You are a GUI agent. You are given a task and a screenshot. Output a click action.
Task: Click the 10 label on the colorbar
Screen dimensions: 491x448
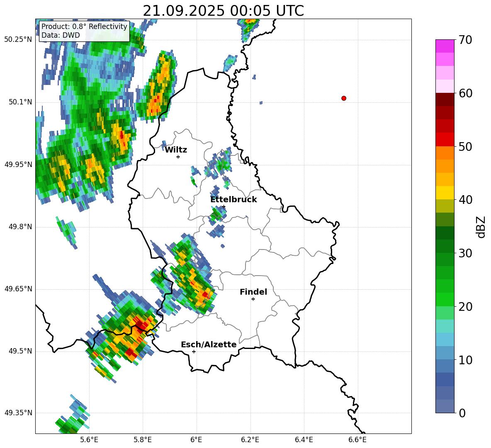click(465, 360)
